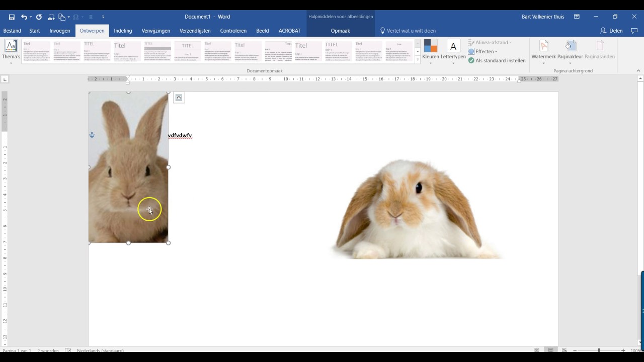The width and height of the screenshot is (644, 362).
Task: Click the 'Vertel wat u wilt doen' search field
Action: click(x=408, y=31)
